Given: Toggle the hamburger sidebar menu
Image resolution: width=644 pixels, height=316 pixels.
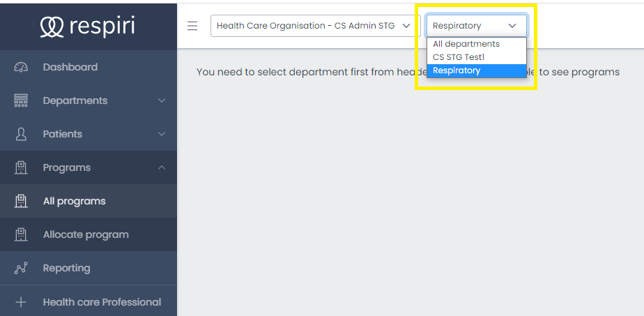Looking at the screenshot, I should click(192, 26).
